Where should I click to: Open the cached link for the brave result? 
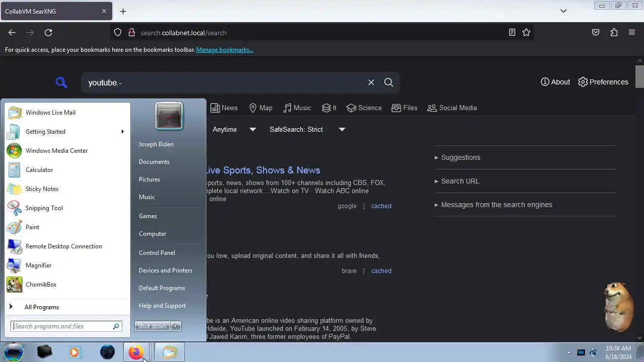coord(381,270)
